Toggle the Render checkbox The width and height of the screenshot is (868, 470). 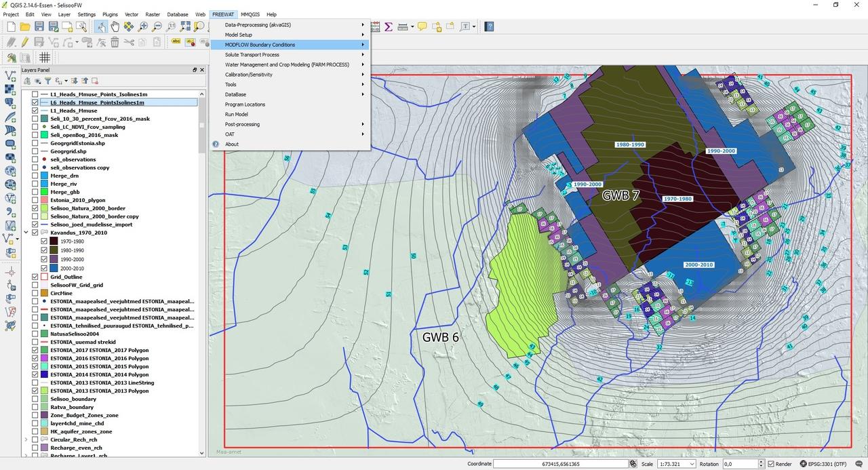[x=770, y=464]
